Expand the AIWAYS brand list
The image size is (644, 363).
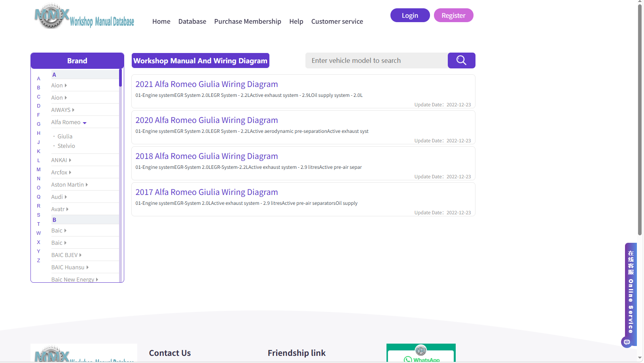[x=63, y=110]
